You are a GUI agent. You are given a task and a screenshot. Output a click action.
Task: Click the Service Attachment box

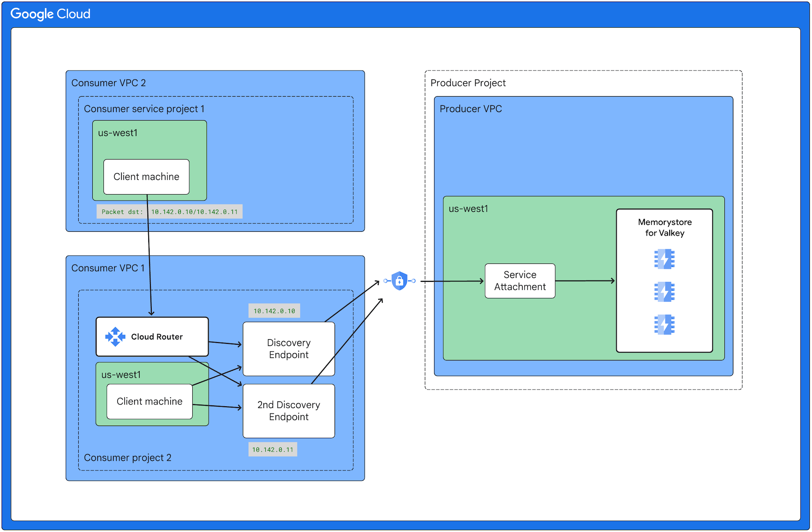click(519, 281)
